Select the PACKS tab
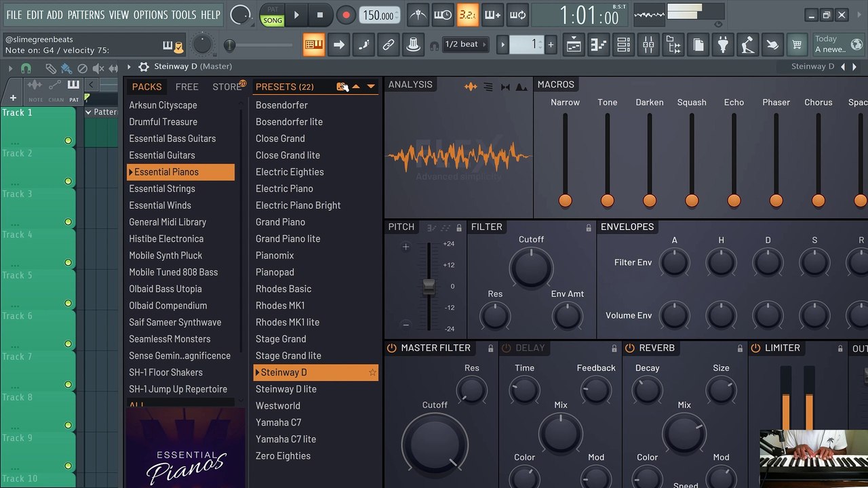Viewport: 868px width, 488px height. click(147, 87)
